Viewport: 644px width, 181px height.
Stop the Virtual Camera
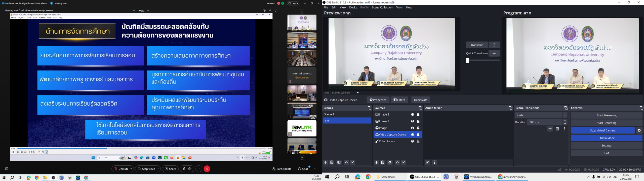coord(603,130)
